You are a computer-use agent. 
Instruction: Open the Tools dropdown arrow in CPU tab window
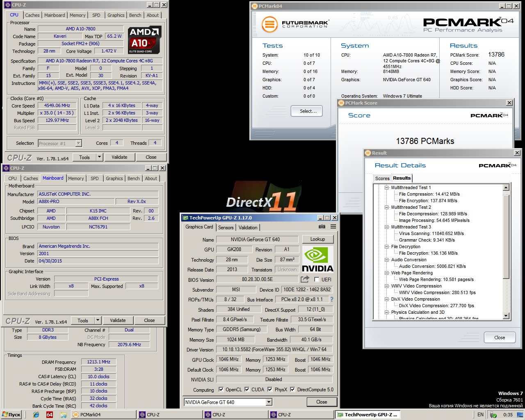tap(99, 157)
